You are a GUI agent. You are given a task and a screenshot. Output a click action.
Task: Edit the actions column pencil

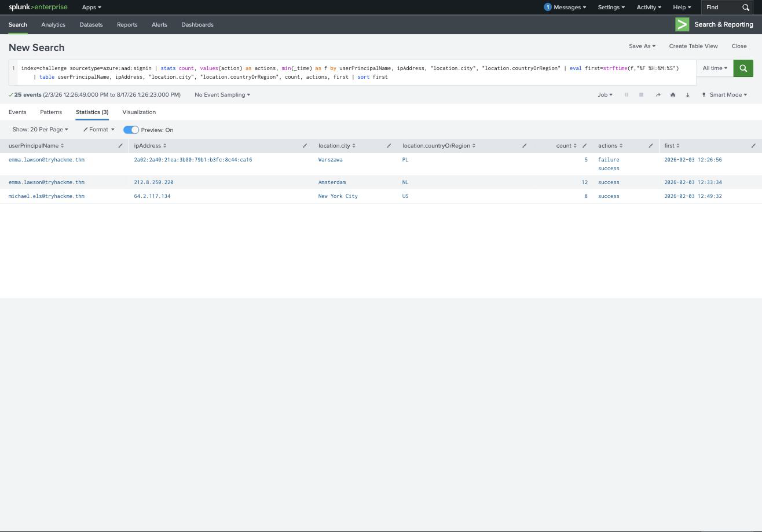650,146
